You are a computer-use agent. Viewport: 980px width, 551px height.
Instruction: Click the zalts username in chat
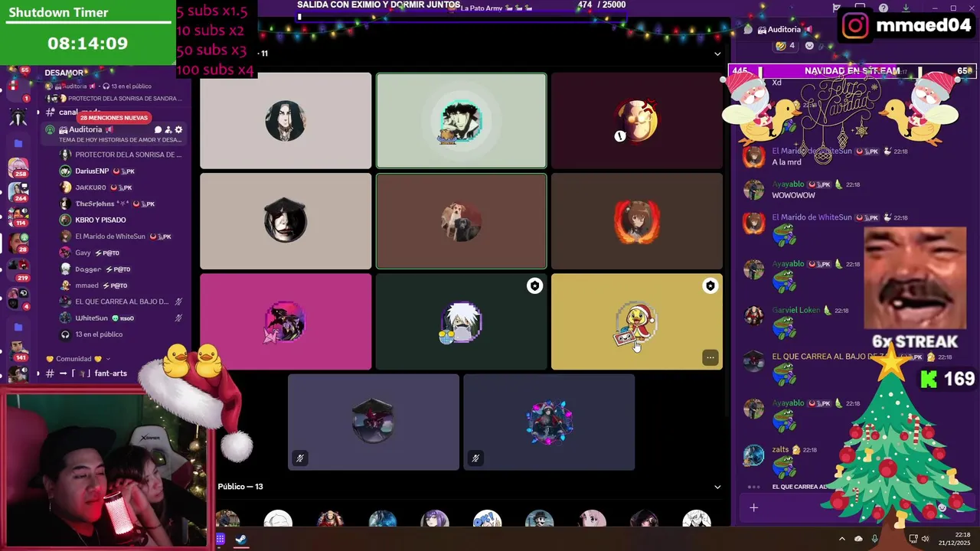(780, 450)
